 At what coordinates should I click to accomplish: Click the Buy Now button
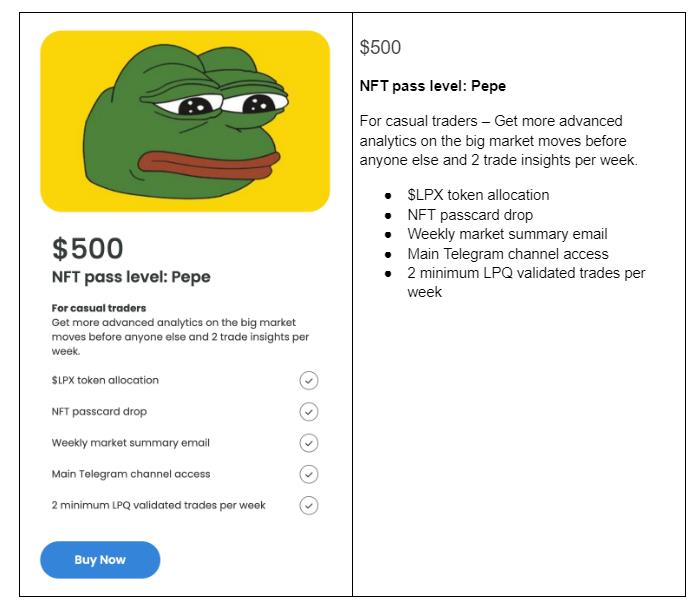click(100, 559)
